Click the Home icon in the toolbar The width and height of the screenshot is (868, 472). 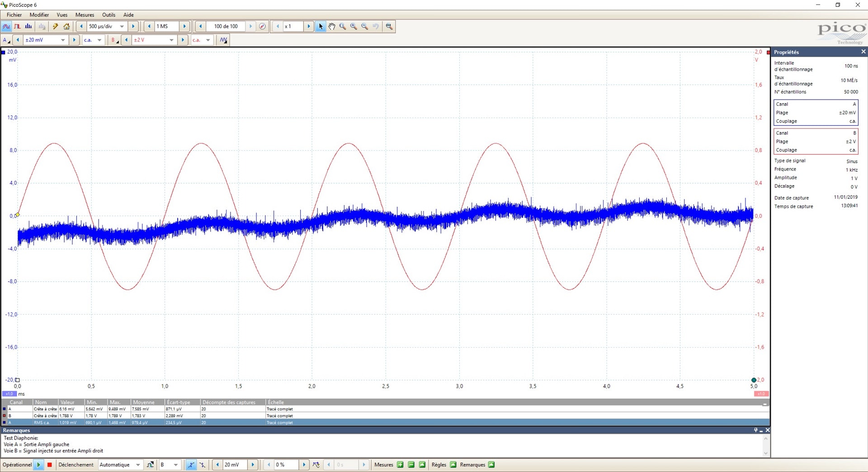point(66,26)
